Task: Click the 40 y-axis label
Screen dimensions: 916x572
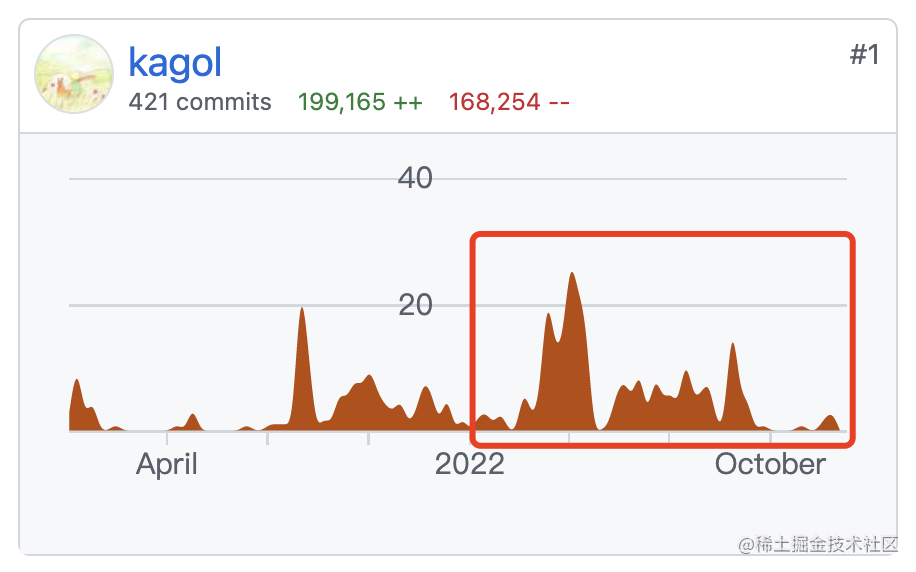Action: 415,178
